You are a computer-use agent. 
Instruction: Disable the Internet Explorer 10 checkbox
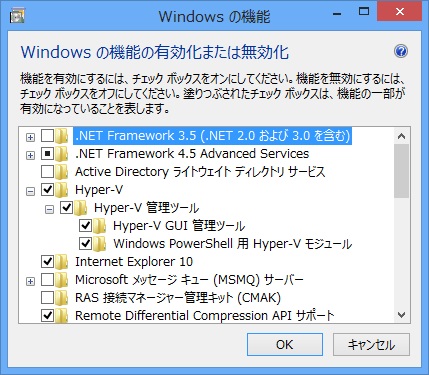click(47, 262)
